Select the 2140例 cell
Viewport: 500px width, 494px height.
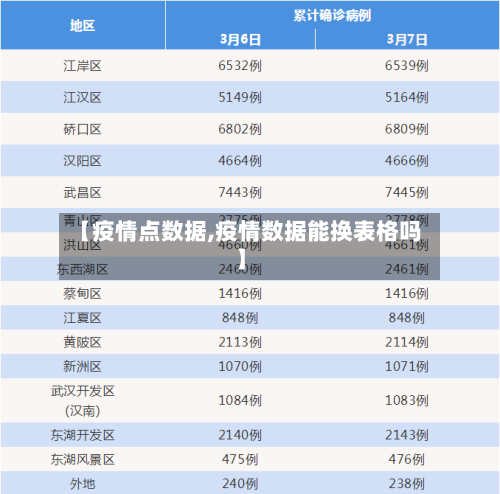(240, 435)
